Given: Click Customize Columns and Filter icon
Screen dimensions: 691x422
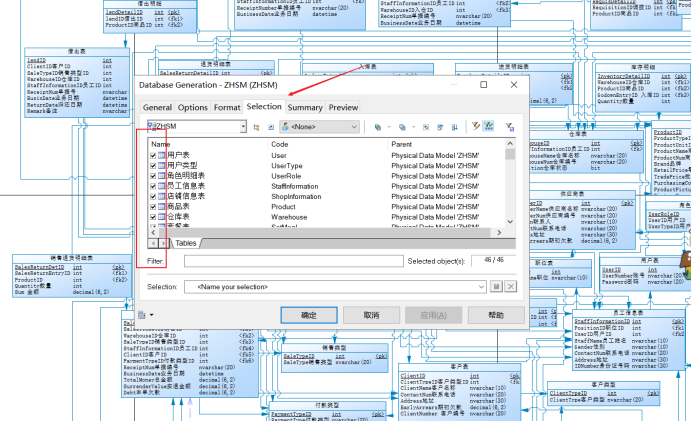Looking at the screenshot, I should 509,127.
